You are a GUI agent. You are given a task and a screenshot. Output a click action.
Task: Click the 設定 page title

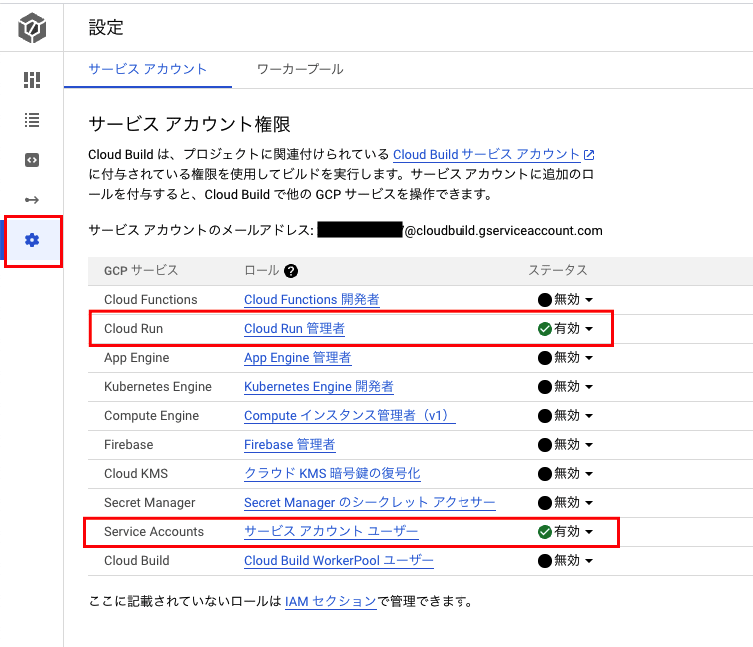tap(106, 27)
